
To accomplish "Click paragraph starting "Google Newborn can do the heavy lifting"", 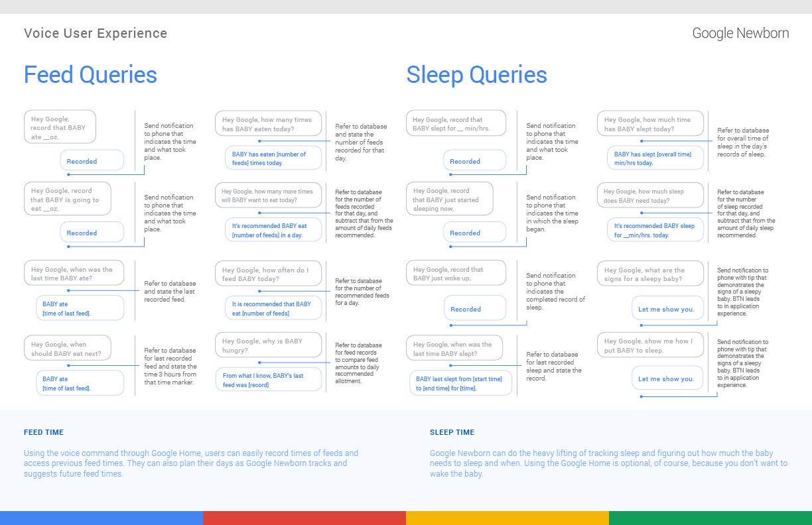I will (x=608, y=463).
